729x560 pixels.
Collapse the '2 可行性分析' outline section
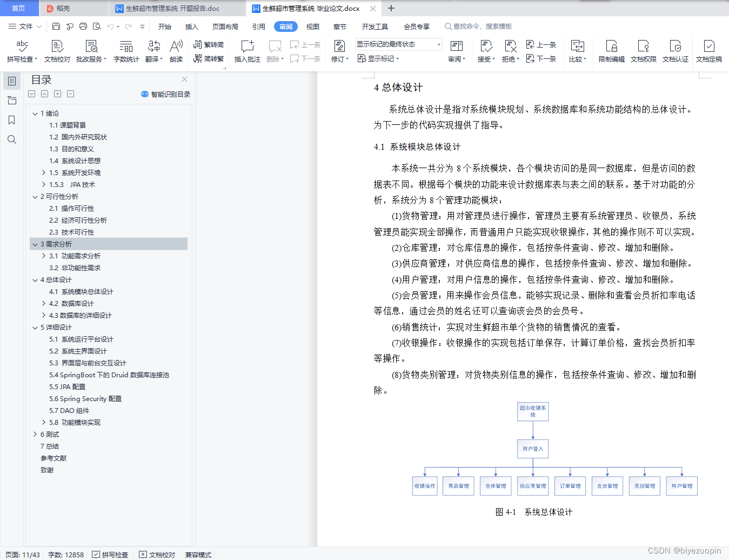point(35,197)
